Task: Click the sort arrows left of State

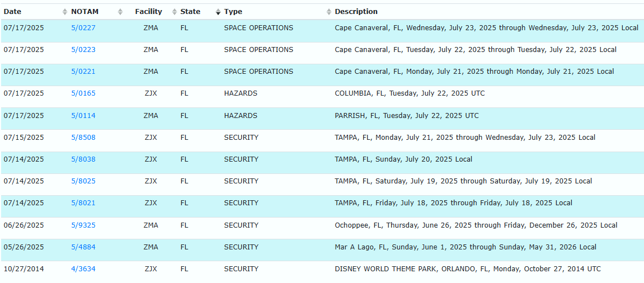Action: [x=175, y=12]
